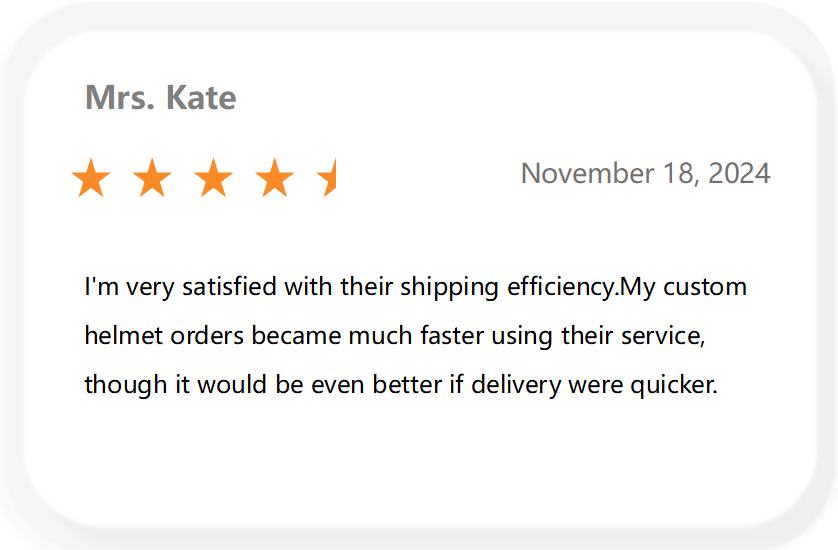The image size is (838, 550).
Task: Select the fourth full rating star
Action: tap(275, 177)
